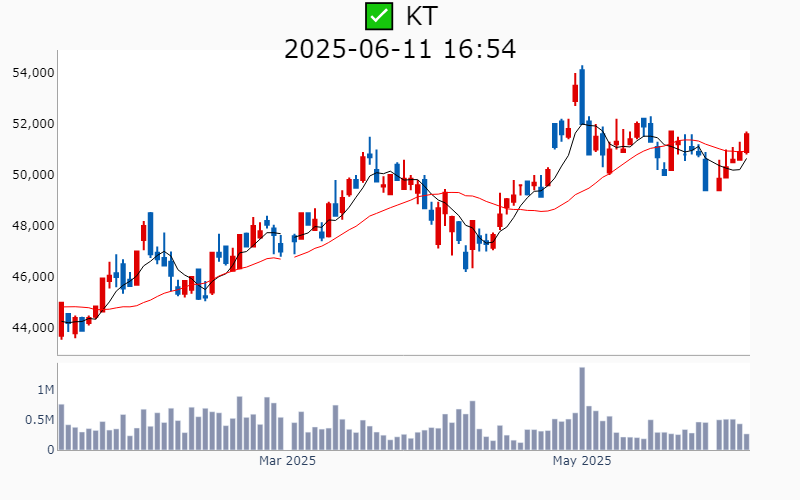Click the 50,000 price axis label
This screenshot has width=800, height=500.
click(x=34, y=175)
